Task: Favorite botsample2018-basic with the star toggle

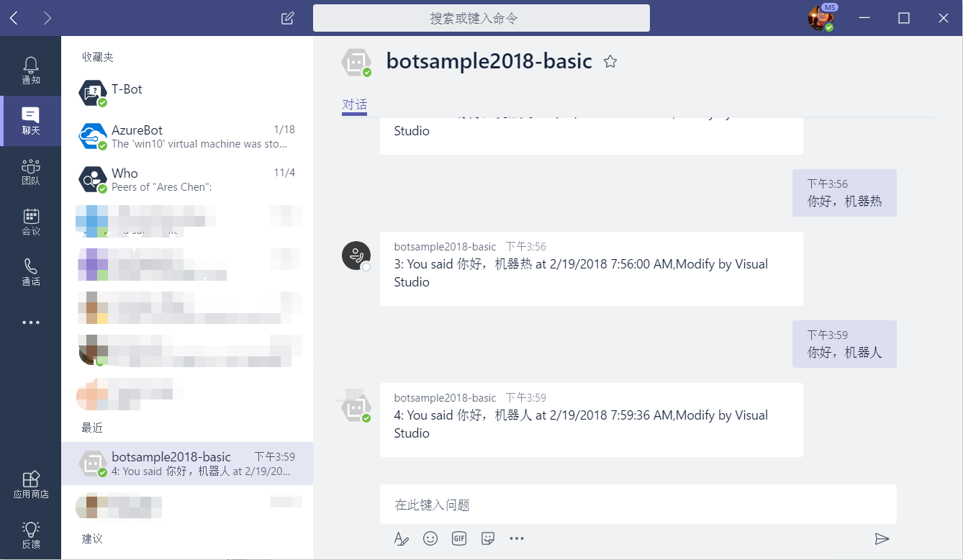Action: [610, 62]
